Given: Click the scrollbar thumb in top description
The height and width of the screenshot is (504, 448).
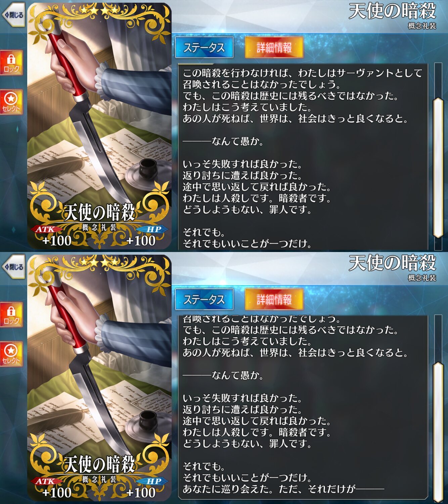Looking at the screenshot, I should pos(438,168).
